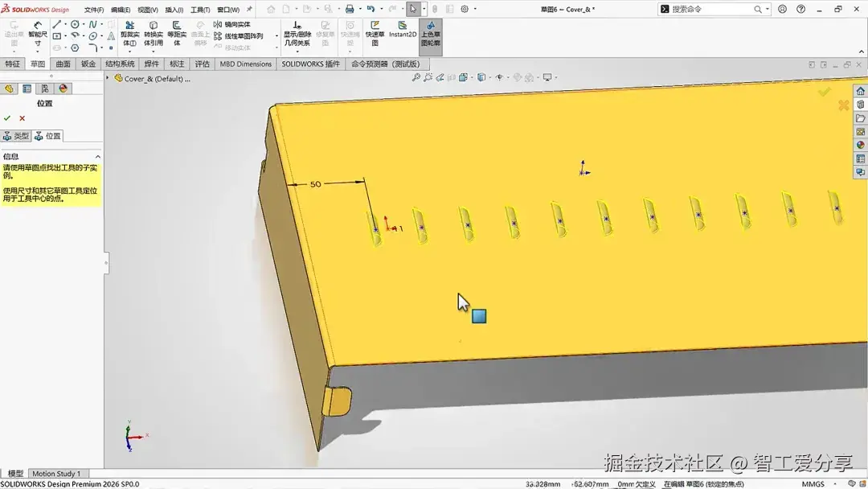Switch to FeatureManager design tree tab
This screenshot has height=489, width=868.
(10, 88)
